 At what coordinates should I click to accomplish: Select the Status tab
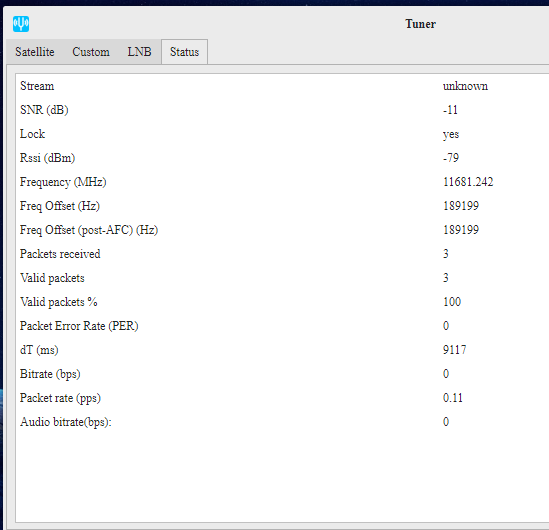click(185, 52)
